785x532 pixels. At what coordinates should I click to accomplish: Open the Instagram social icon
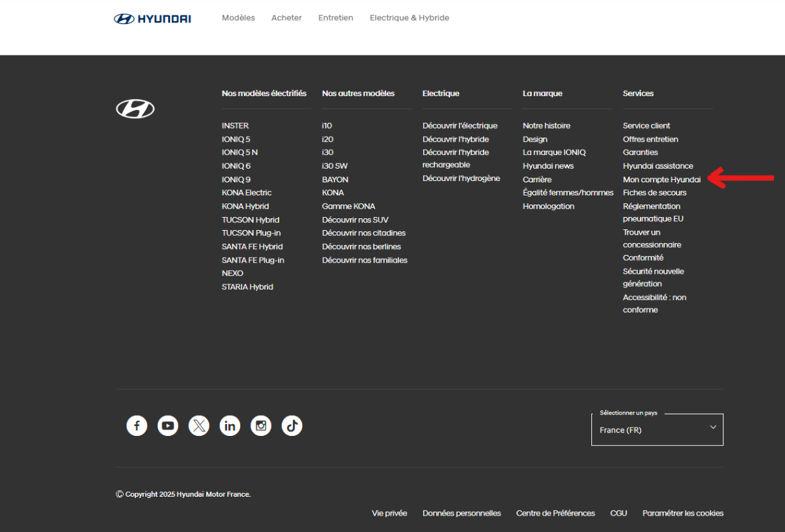(261, 426)
